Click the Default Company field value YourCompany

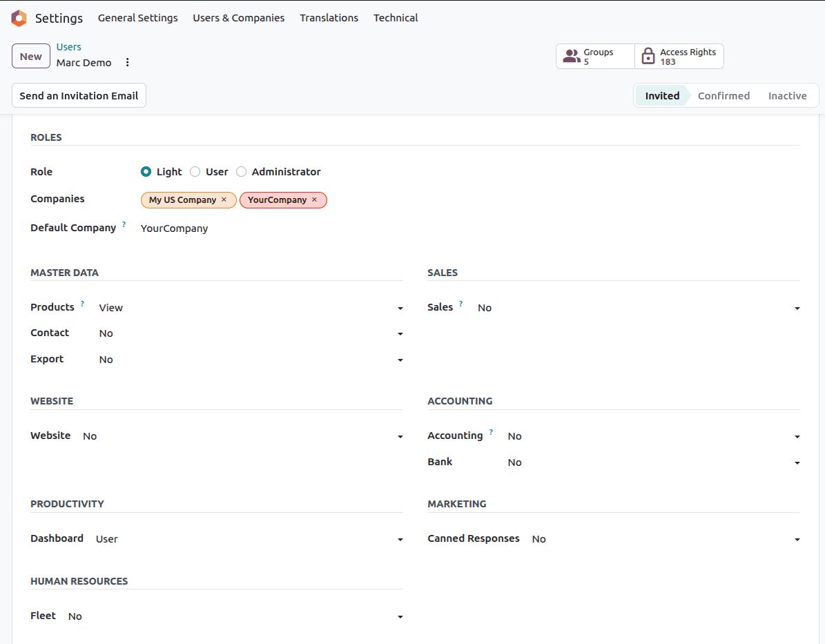(x=174, y=228)
